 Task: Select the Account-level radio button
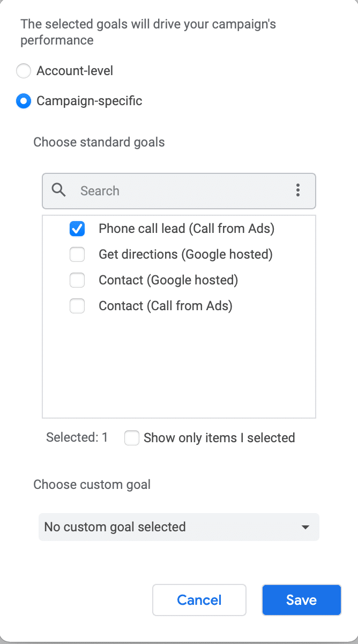pyautogui.click(x=24, y=71)
